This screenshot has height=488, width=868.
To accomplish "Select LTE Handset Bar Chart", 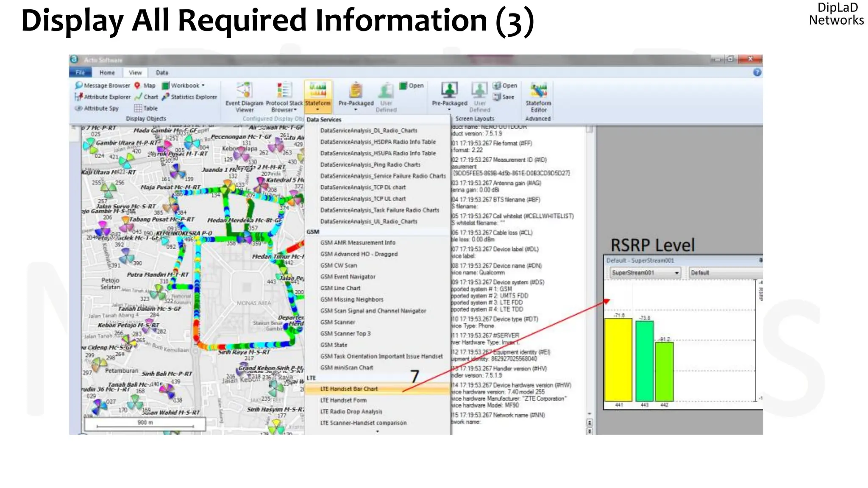I will point(377,389).
